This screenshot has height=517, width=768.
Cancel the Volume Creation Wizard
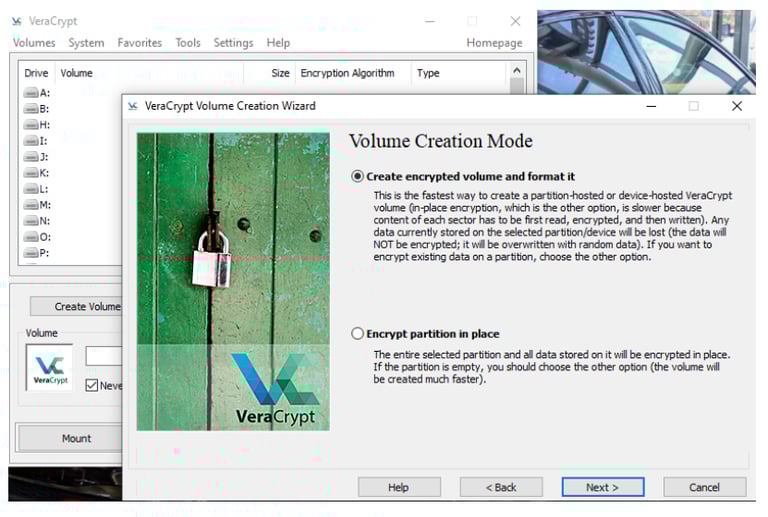tap(704, 487)
